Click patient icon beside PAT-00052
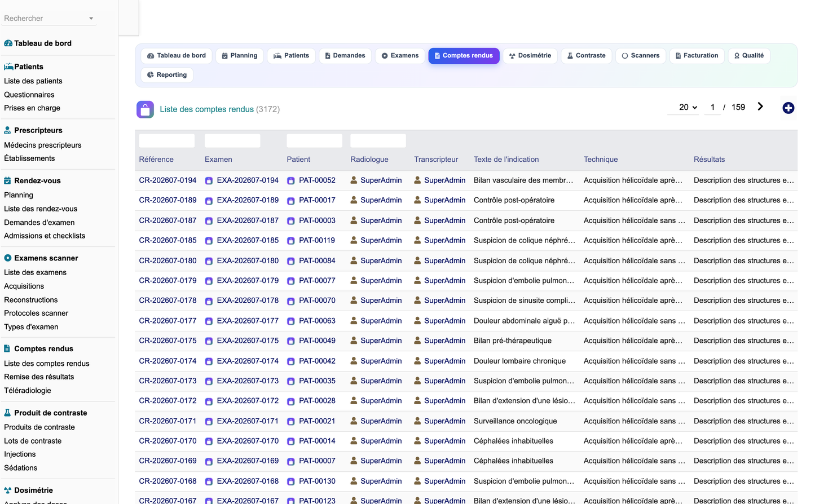 click(291, 181)
